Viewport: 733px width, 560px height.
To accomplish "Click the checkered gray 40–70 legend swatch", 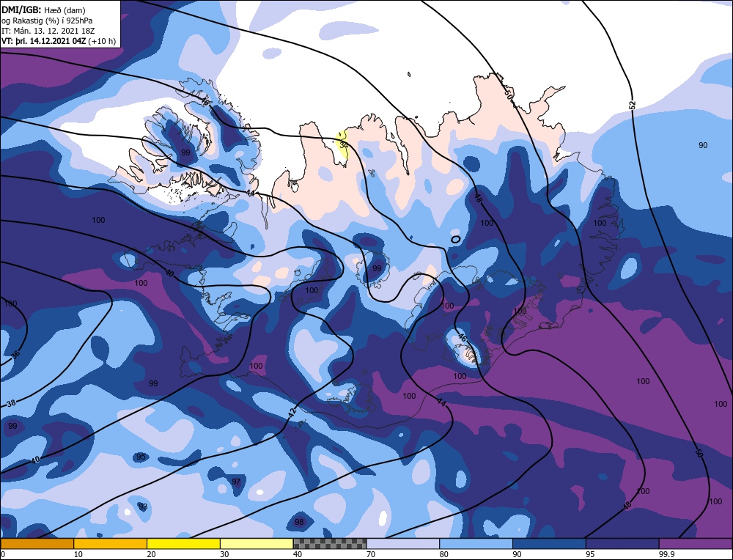I will click(330, 543).
